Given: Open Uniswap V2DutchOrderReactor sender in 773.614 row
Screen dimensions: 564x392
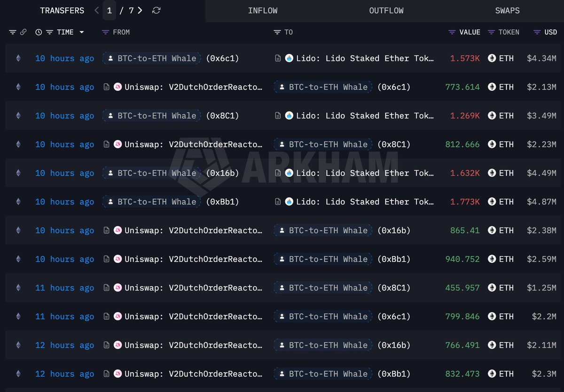Looking at the screenshot, I should click(194, 87).
